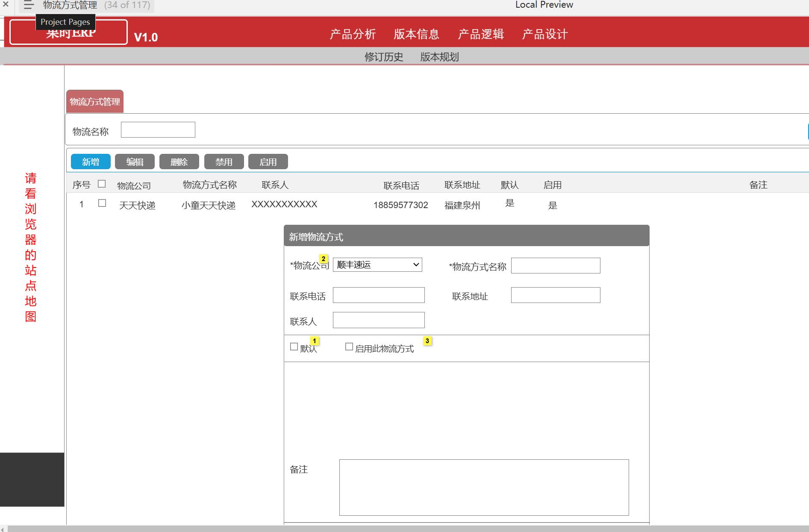Go to 修订历史 submenu

point(384,57)
